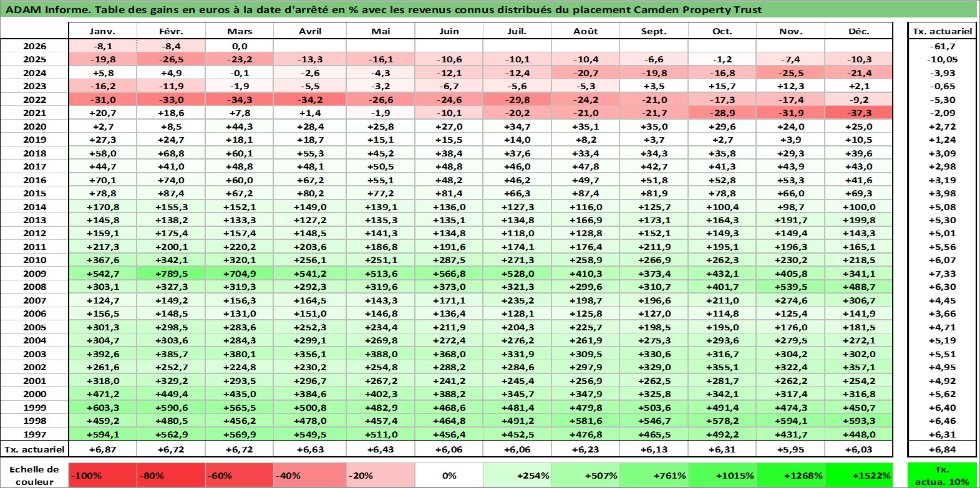Click the -100% red color scale swatch
Screen dimensions: 980x488
pos(103,476)
